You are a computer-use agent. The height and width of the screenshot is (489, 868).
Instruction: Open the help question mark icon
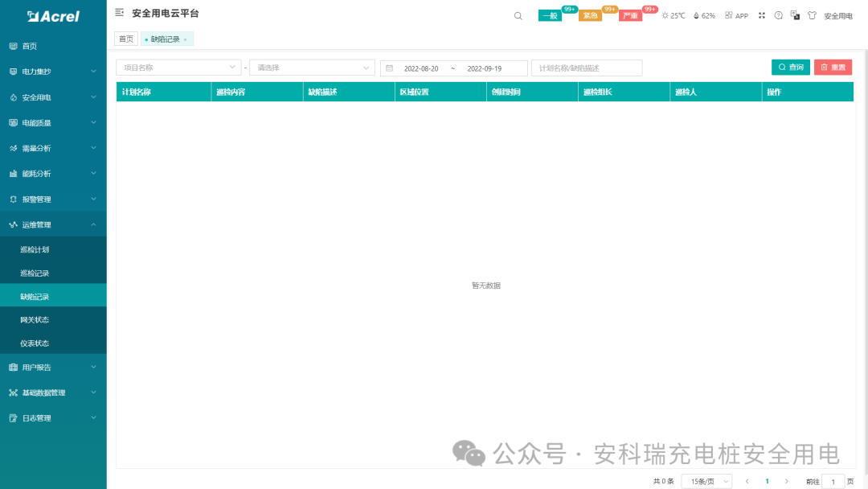[778, 15]
